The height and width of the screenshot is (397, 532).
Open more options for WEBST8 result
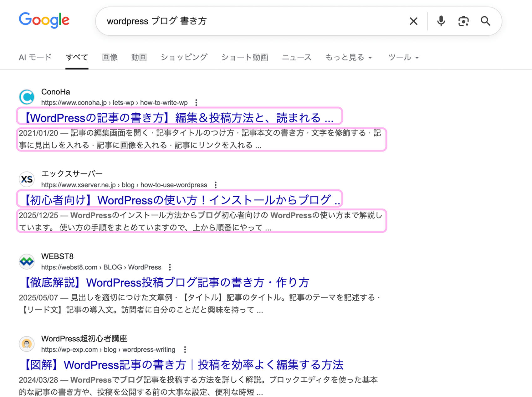tap(170, 267)
